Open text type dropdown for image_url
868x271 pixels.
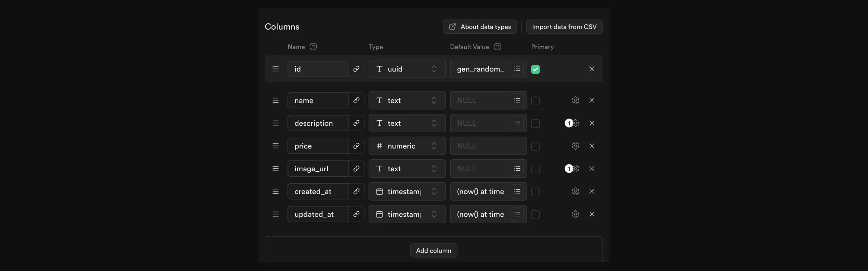pos(407,169)
